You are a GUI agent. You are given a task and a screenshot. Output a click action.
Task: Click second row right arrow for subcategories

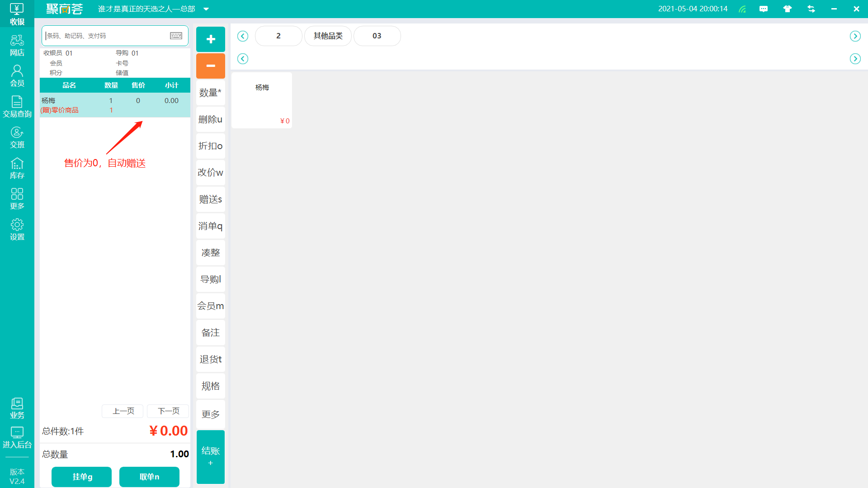pyautogui.click(x=855, y=59)
